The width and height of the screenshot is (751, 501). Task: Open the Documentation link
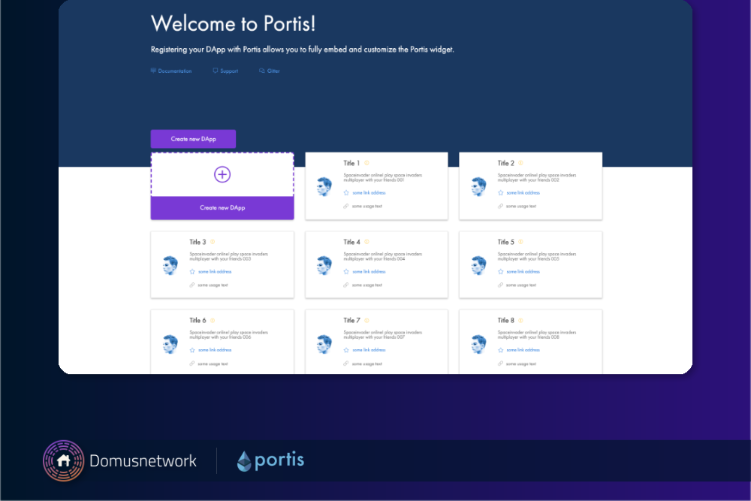click(x=171, y=71)
